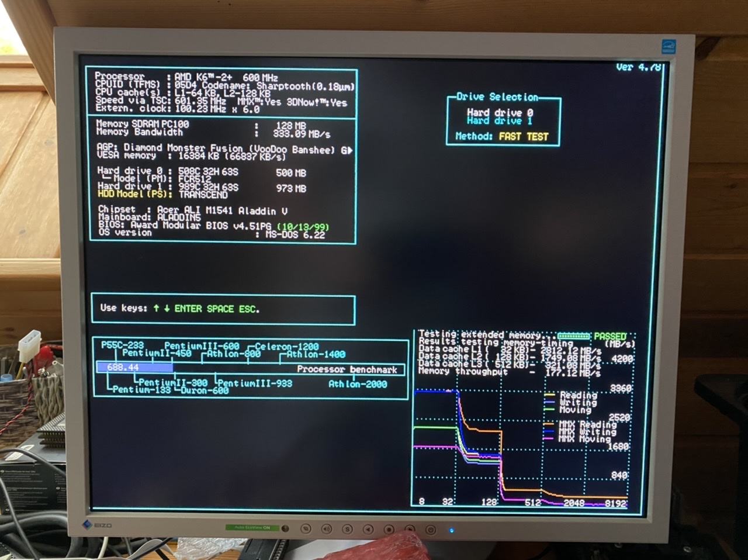Viewport: 748px width, 560px height.
Task: Click the left arrow button on the monitor
Action: click(x=368, y=529)
